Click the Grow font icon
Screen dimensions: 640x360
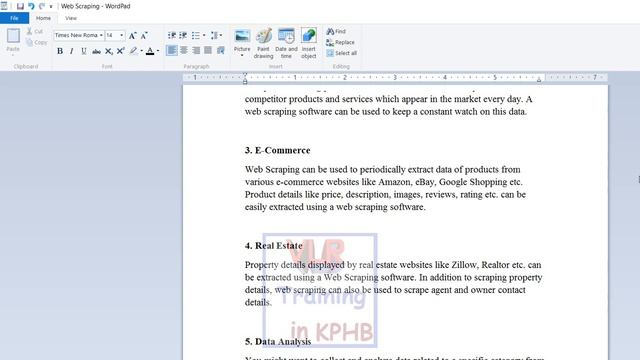pos(132,36)
